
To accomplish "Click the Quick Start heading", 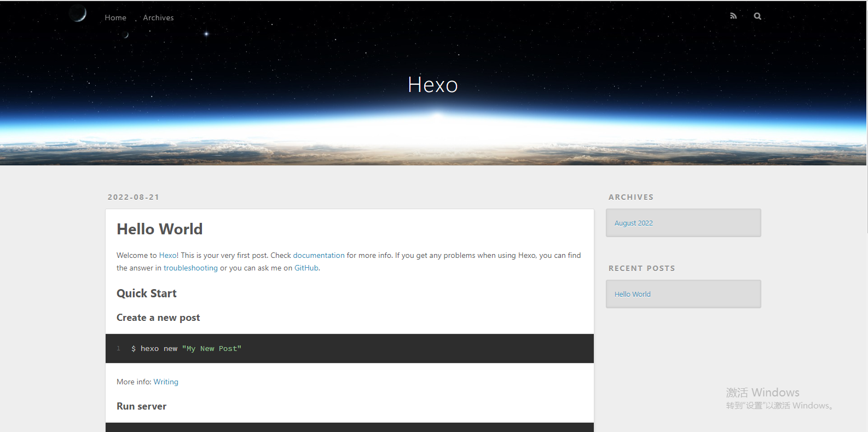I will (x=147, y=293).
